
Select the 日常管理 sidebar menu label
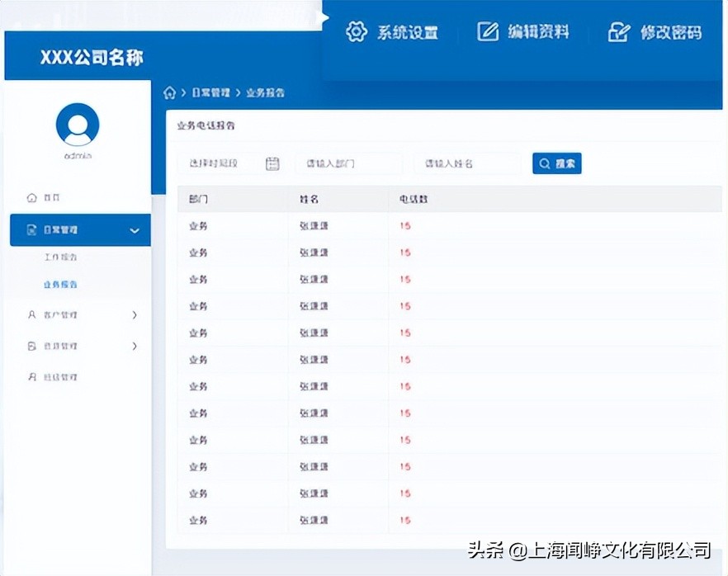(60, 229)
